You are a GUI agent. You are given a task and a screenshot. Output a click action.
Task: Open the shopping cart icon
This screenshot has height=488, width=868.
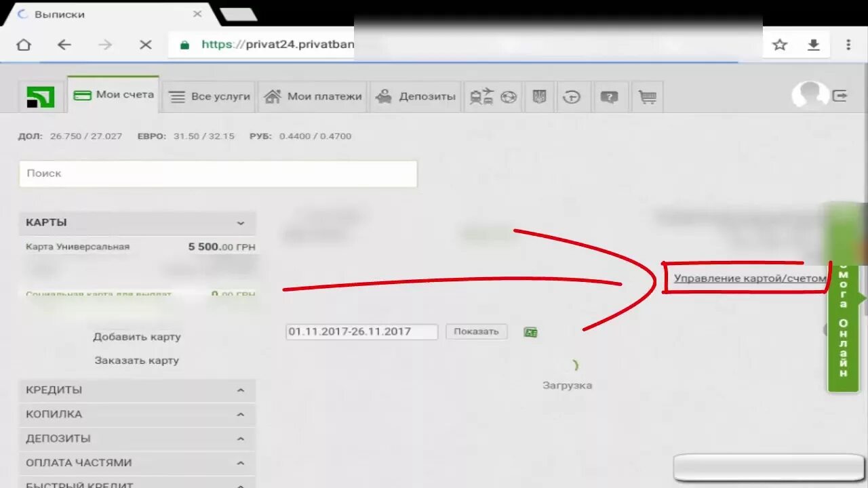pos(647,97)
